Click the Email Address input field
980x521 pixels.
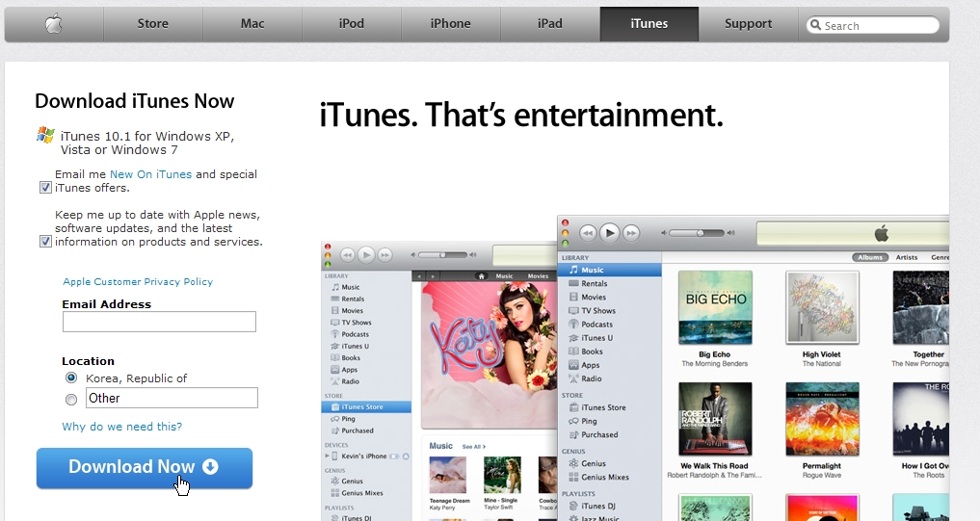pyautogui.click(x=159, y=322)
